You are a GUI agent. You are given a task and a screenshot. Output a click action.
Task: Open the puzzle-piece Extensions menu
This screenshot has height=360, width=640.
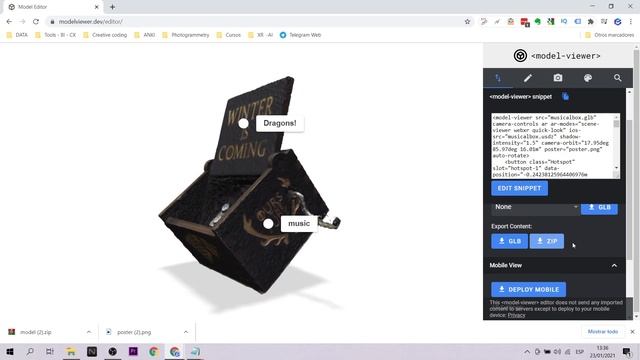click(x=591, y=22)
